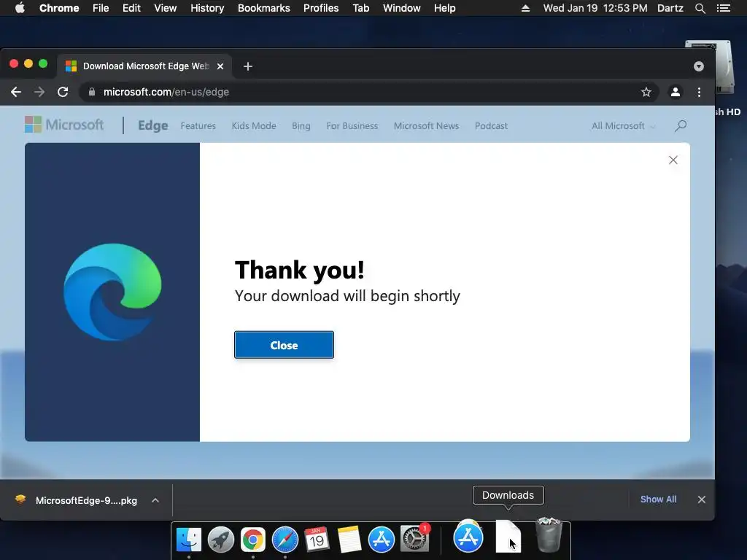This screenshot has width=747, height=560.
Task: Open App Store from the Dock
Action: pos(381,540)
